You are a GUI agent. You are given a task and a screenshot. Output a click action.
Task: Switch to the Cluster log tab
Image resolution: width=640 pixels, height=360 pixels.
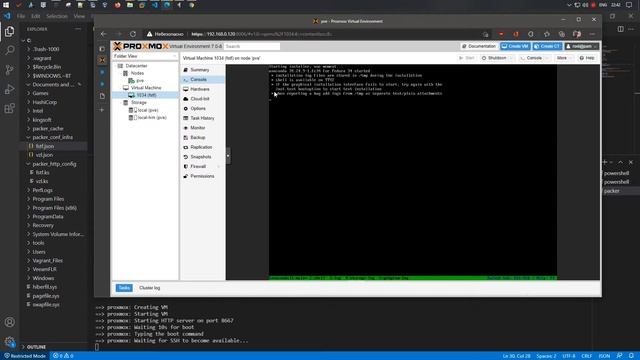click(149, 288)
